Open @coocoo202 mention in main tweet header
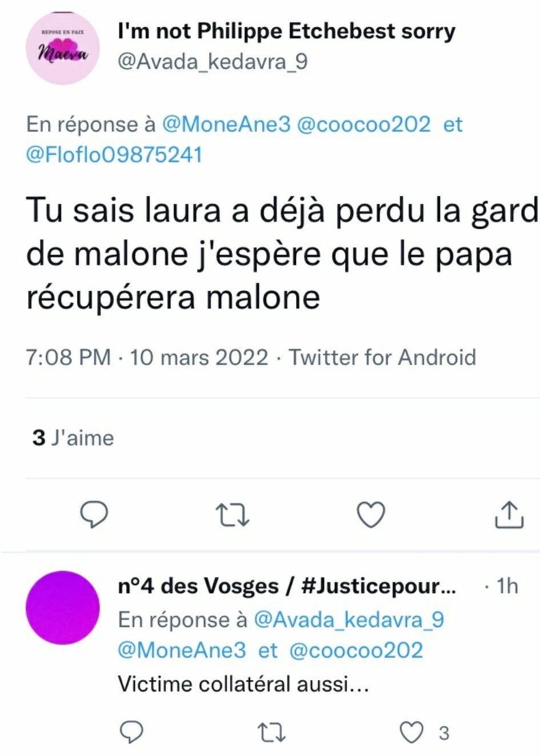The width and height of the screenshot is (540, 756). coord(364,124)
